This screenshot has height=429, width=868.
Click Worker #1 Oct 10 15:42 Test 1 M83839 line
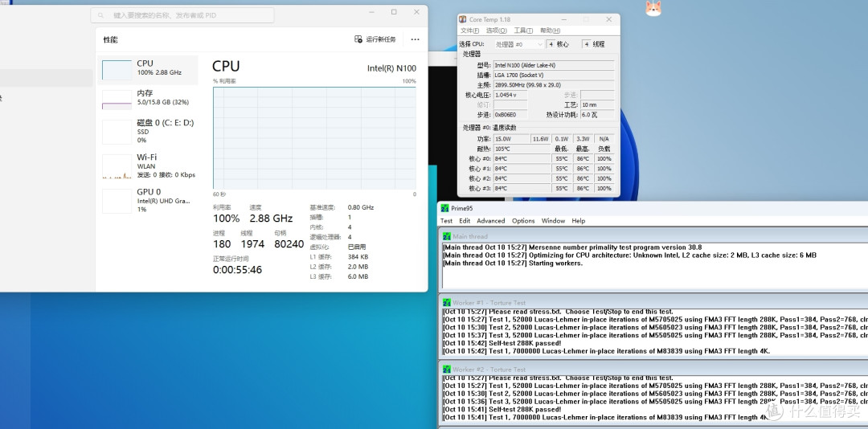tap(606, 351)
